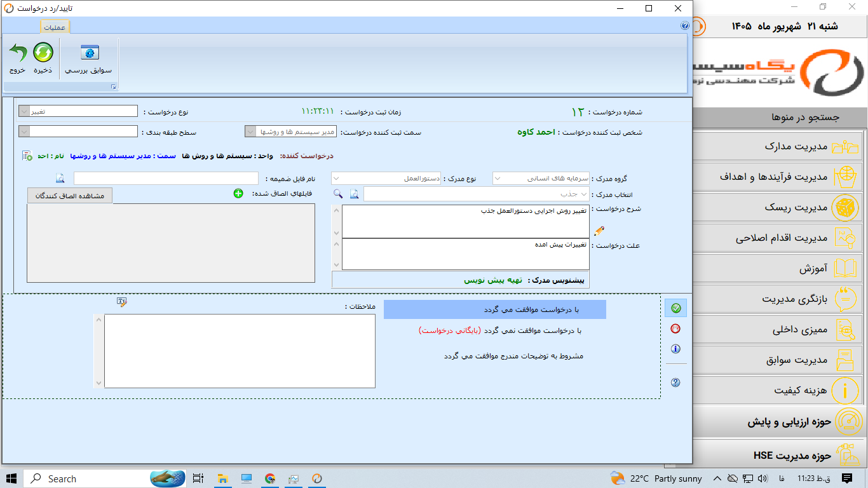Open File Explorer from taskbar

tap(222, 478)
